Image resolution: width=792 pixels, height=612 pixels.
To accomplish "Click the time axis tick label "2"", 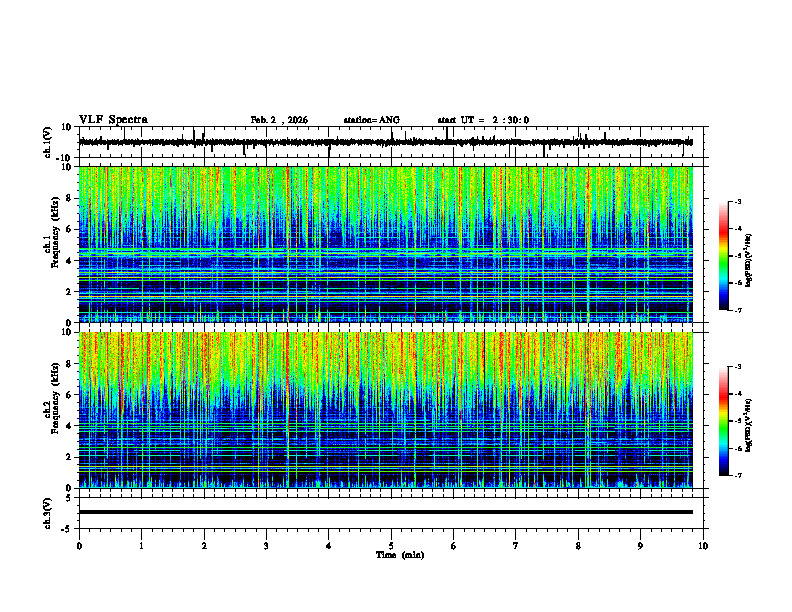I will [204, 546].
